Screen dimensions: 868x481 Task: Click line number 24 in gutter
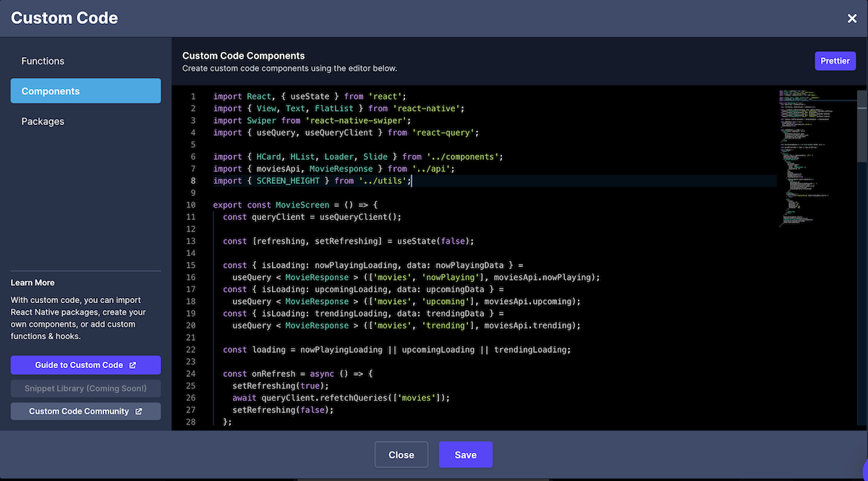[191, 374]
